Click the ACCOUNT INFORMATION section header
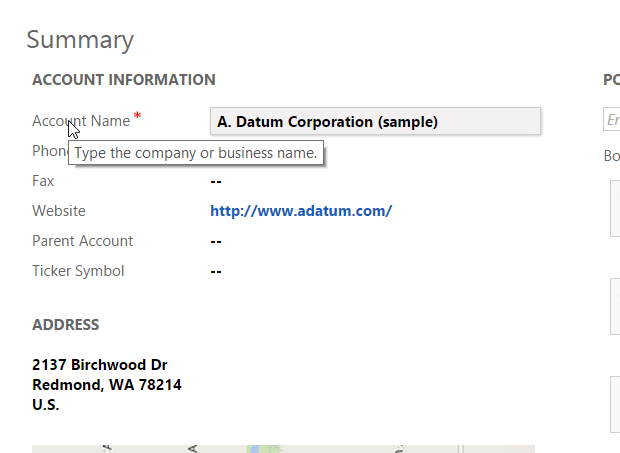This screenshot has height=453, width=620. tap(124, 80)
